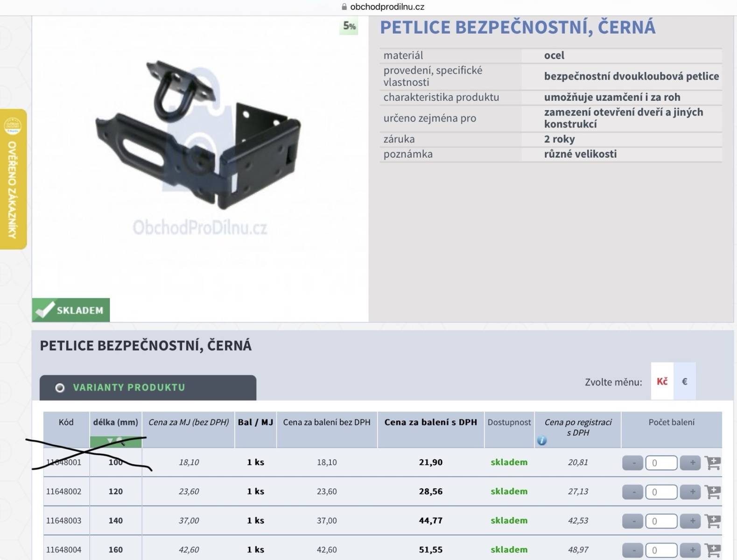Click the materiál ocel value
Screen dimensions: 737x560
pyautogui.click(x=554, y=55)
